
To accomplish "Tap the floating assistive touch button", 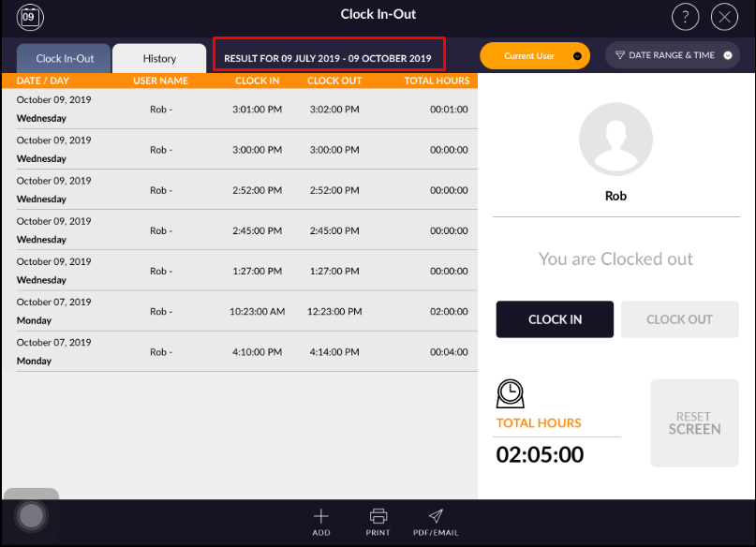I will [31, 515].
